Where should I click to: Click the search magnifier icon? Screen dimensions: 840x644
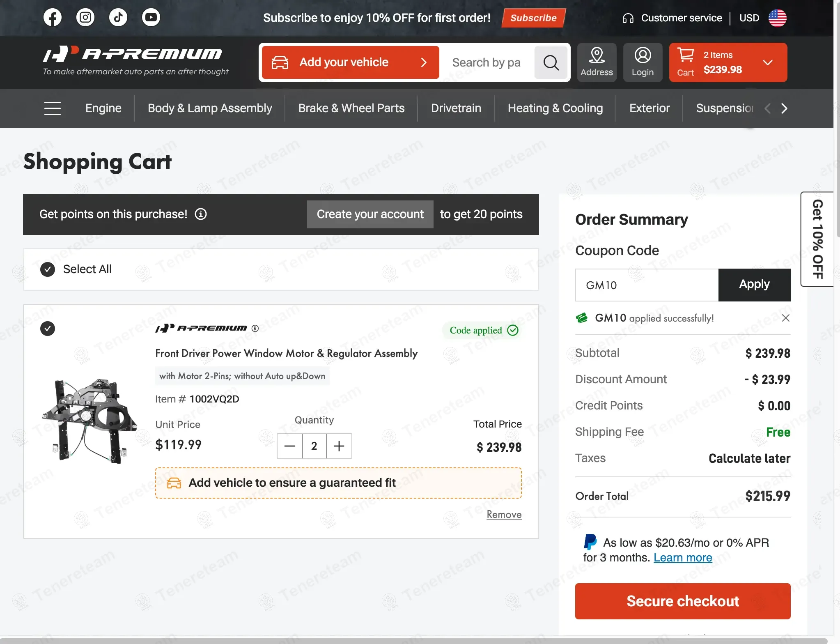pyautogui.click(x=551, y=62)
